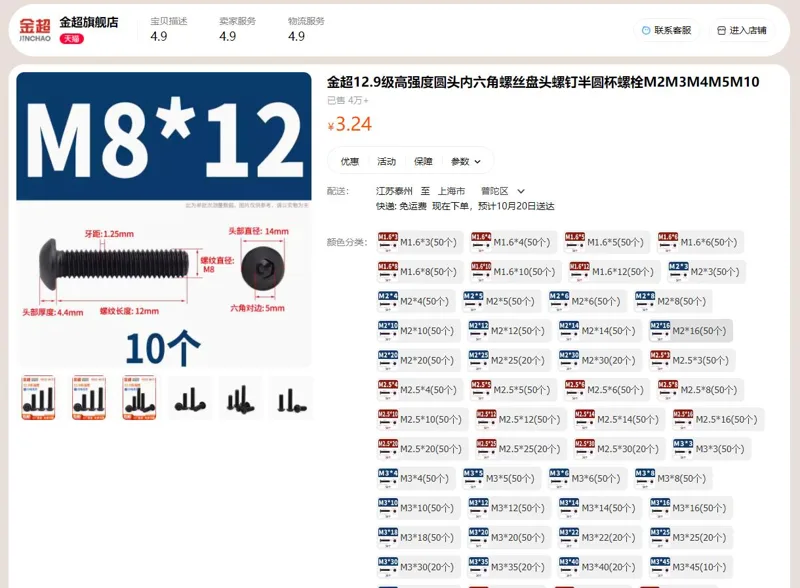Image resolution: width=800 pixels, height=588 pixels.
Task: Click the M2.5*30 swatch icon
Action: (x=585, y=450)
